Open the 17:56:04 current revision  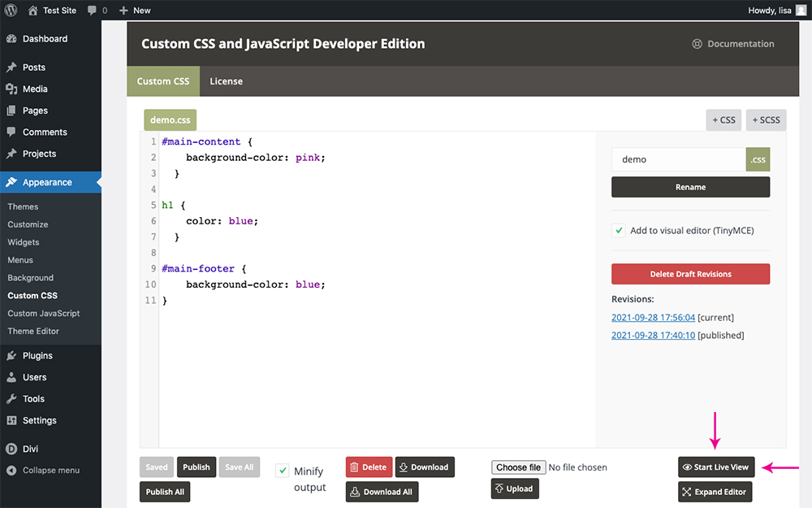(x=653, y=317)
